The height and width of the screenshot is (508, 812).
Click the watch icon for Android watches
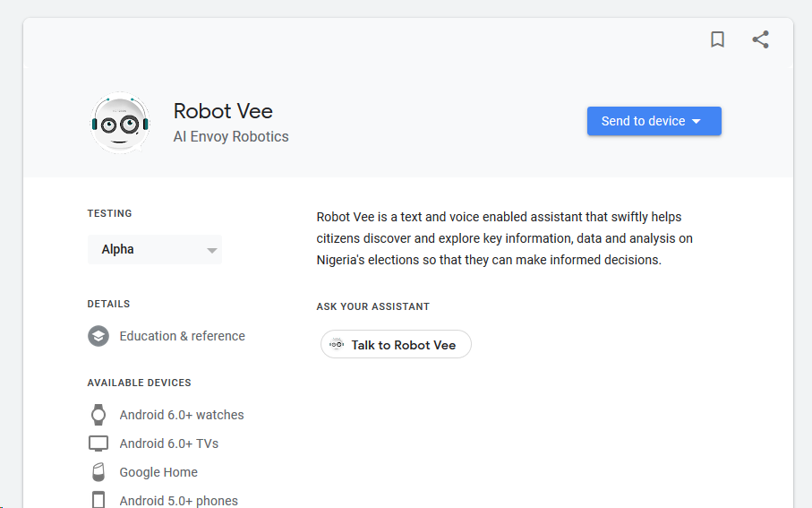coord(98,415)
